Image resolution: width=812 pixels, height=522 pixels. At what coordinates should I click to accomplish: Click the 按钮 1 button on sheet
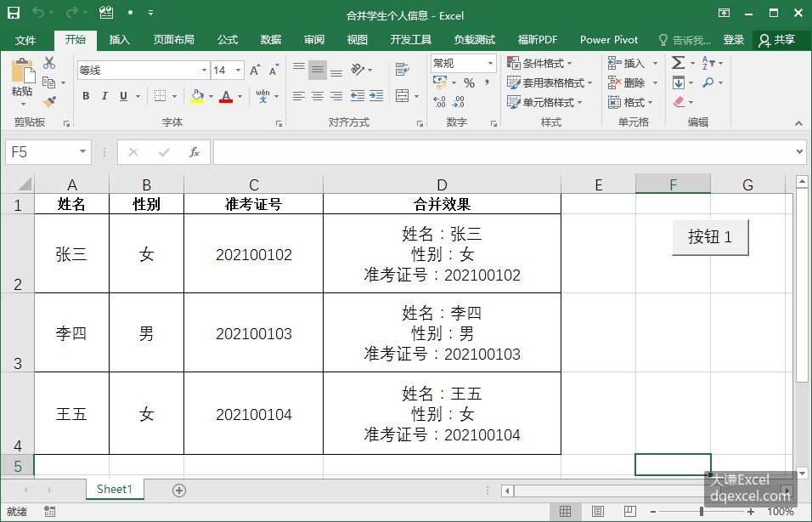click(710, 237)
